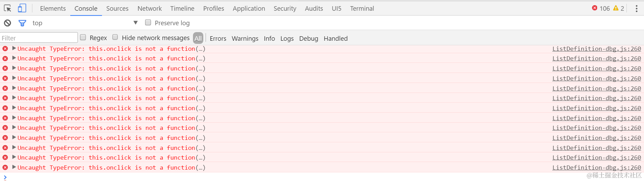The width and height of the screenshot is (644, 181).
Task: Switch to the Sources tab
Action: (x=117, y=9)
